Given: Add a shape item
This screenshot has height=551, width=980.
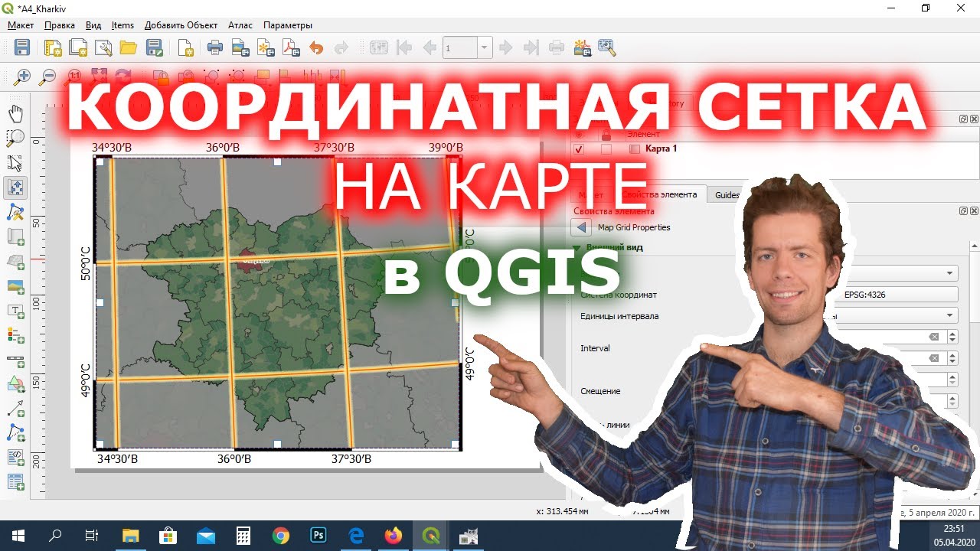Looking at the screenshot, I should pyautogui.click(x=15, y=384).
